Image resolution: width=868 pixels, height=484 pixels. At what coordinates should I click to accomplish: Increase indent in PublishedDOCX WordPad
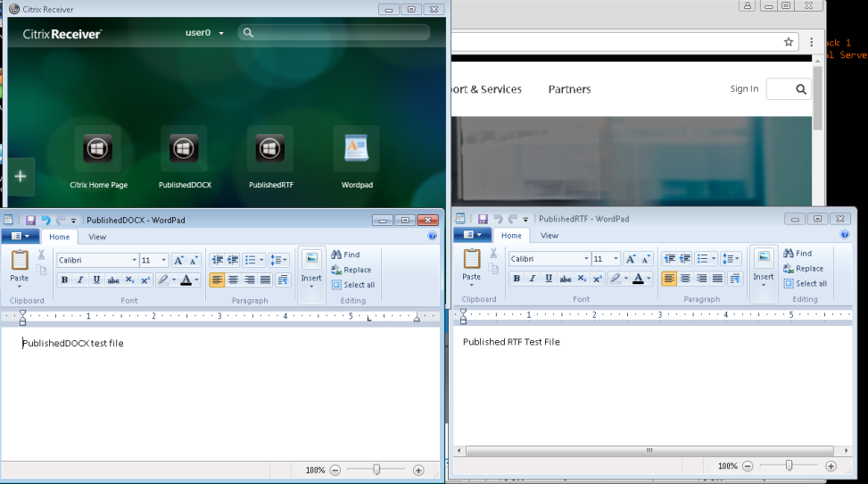click(233, 260)
